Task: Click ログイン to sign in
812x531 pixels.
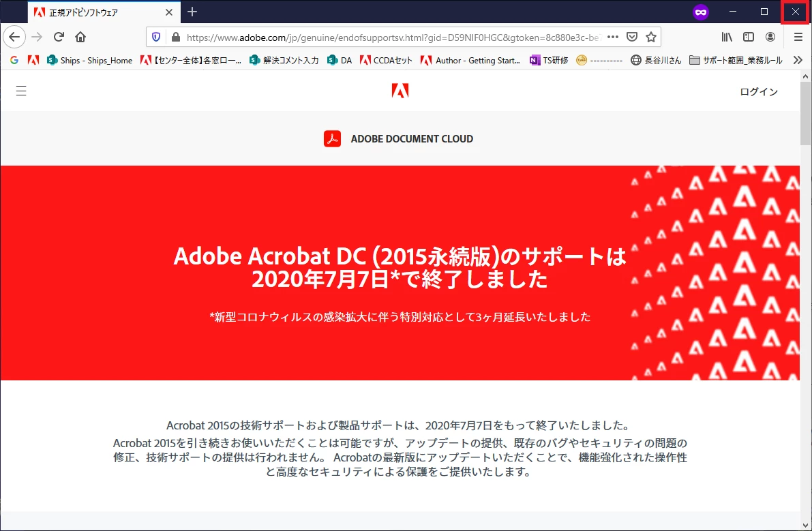Action: tap(759, 91)
